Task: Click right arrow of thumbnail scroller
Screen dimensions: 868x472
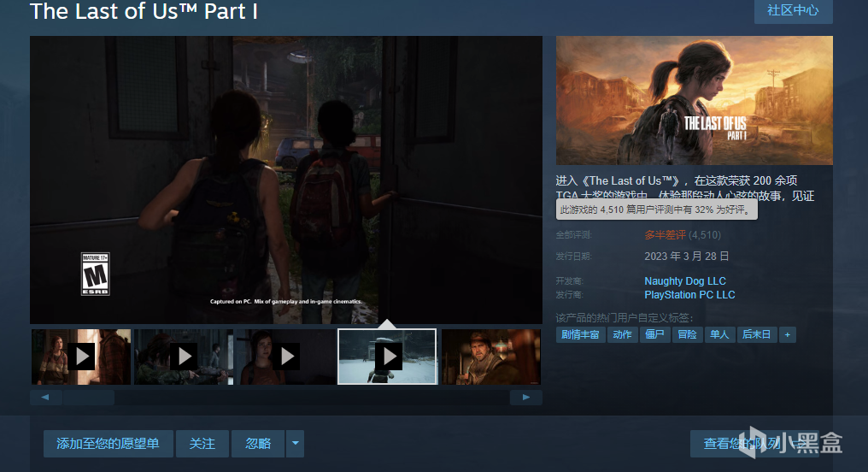Action: pos(526,398)
